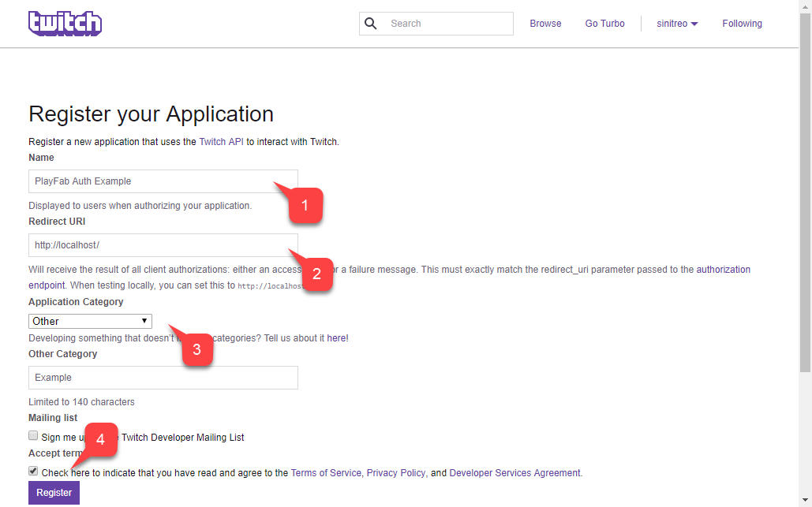Open the Following page
812x507 pixels.
coord(742,23)
